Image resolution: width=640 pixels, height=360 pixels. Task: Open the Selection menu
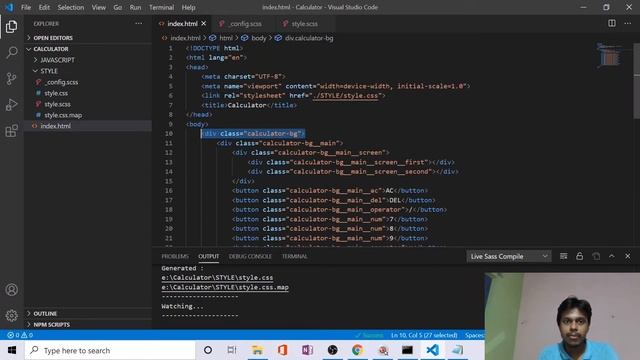(x=71, y=7)
